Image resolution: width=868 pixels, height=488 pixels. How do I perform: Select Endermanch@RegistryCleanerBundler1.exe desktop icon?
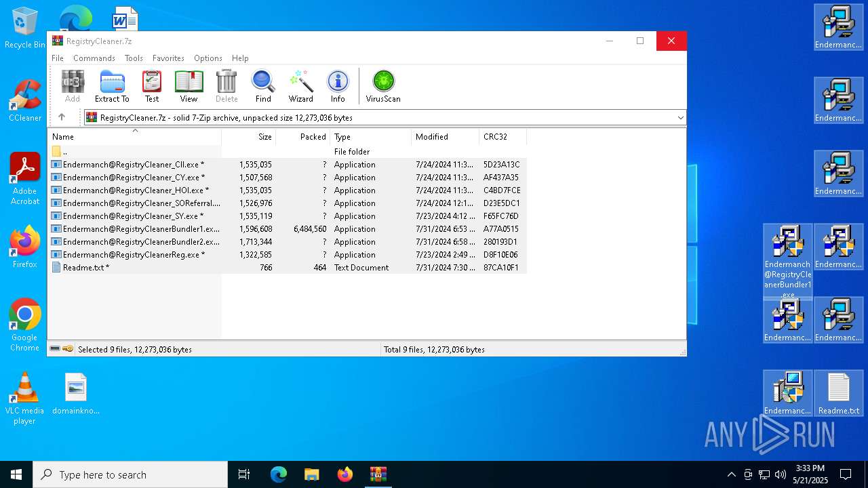(x=788, y=262)
